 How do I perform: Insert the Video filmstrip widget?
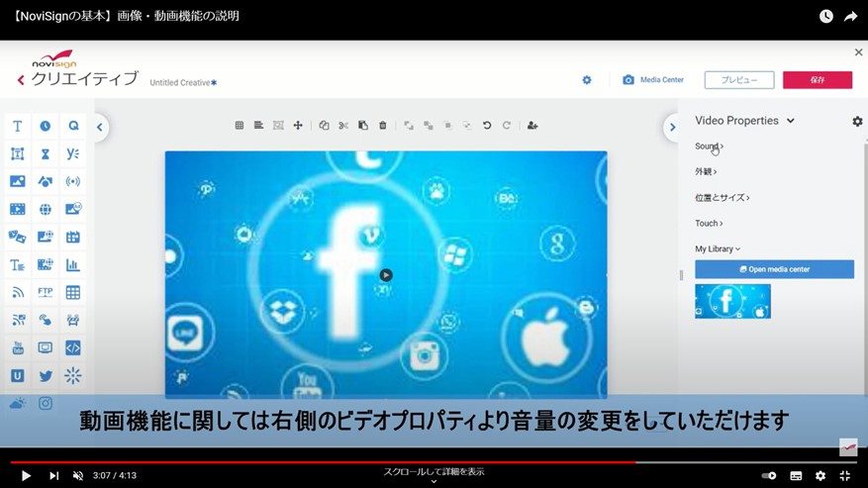17,209
